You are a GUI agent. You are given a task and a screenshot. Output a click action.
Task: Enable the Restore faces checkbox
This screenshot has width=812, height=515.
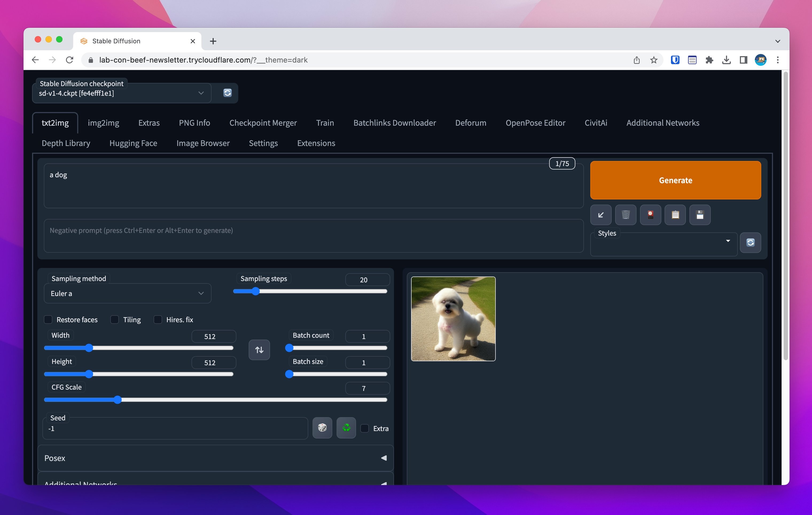coord(48,320)
